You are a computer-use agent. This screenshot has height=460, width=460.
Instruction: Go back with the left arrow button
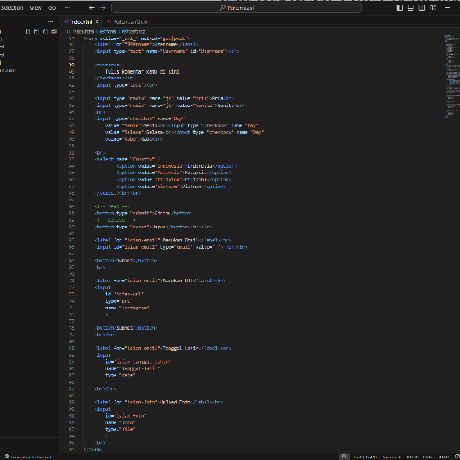point(92,8)
